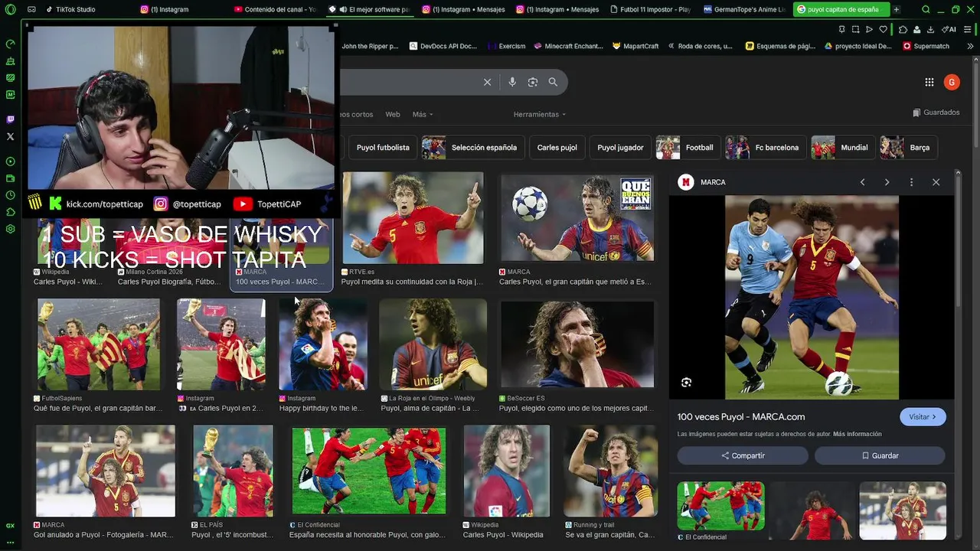Click the Lens search icon on preview image
This screenshot has width=980, height=551.
point(686,383)
